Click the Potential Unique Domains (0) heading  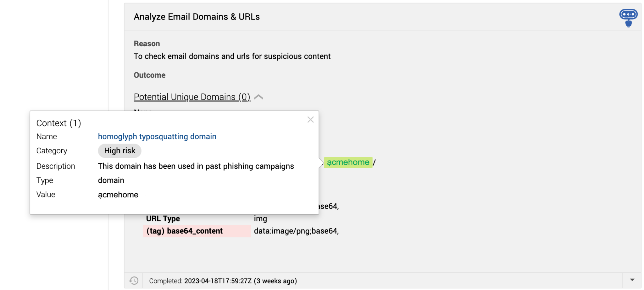pyautogui.click(x=192, y=97)
